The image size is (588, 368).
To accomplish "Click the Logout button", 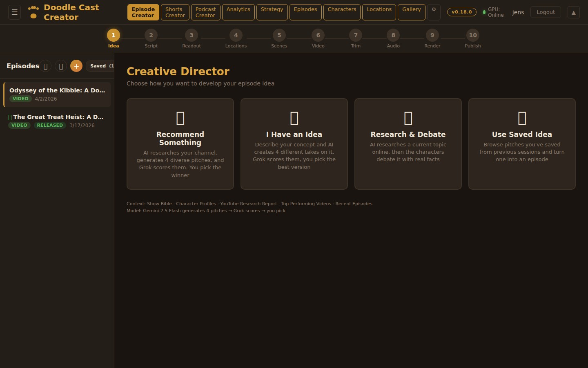I will tap(546, 12).
